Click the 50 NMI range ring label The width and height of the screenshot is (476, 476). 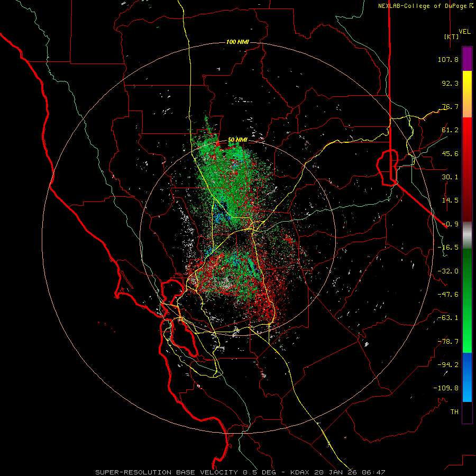[237, 140]
